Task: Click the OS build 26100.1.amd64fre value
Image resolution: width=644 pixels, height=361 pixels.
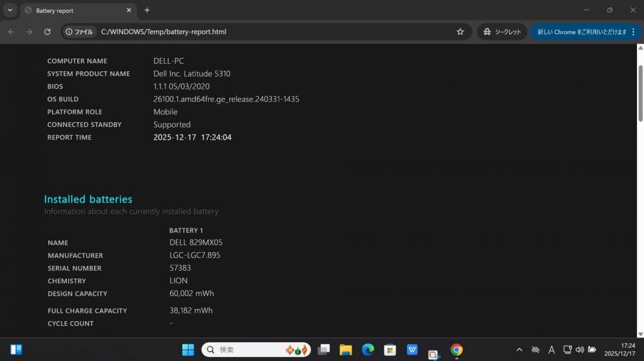Action: tap(226, 99)
